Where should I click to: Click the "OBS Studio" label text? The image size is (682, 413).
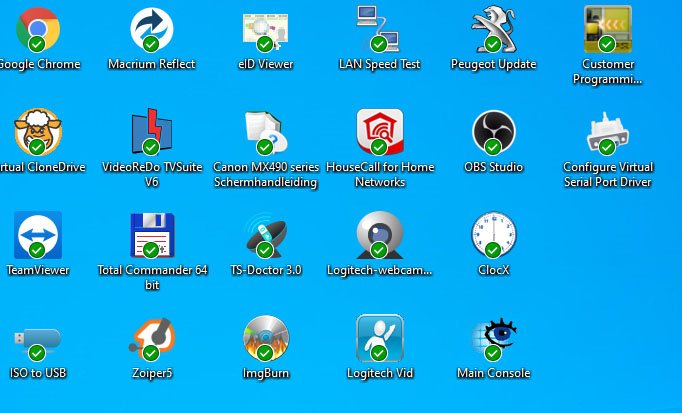pyautogui.click(x=493, y=167)
